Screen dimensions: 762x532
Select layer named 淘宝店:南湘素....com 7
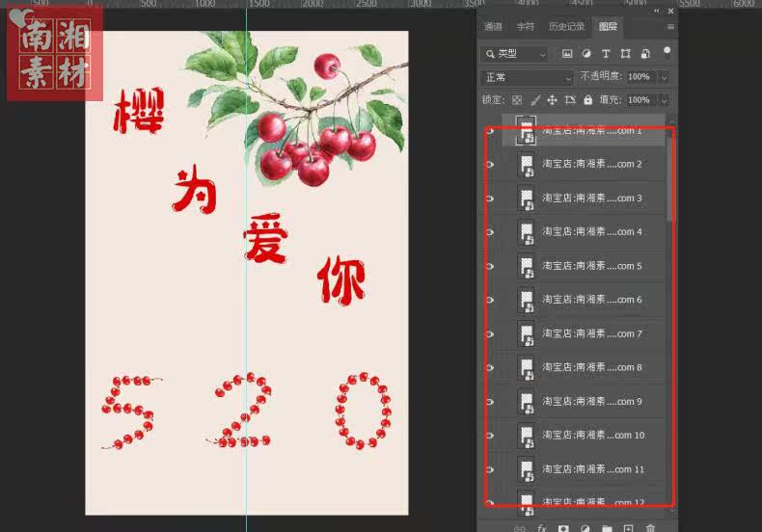click(584, 334)
